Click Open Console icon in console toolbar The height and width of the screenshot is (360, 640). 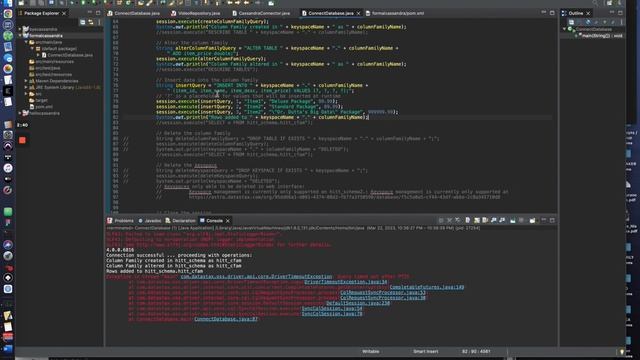point(532,220)
